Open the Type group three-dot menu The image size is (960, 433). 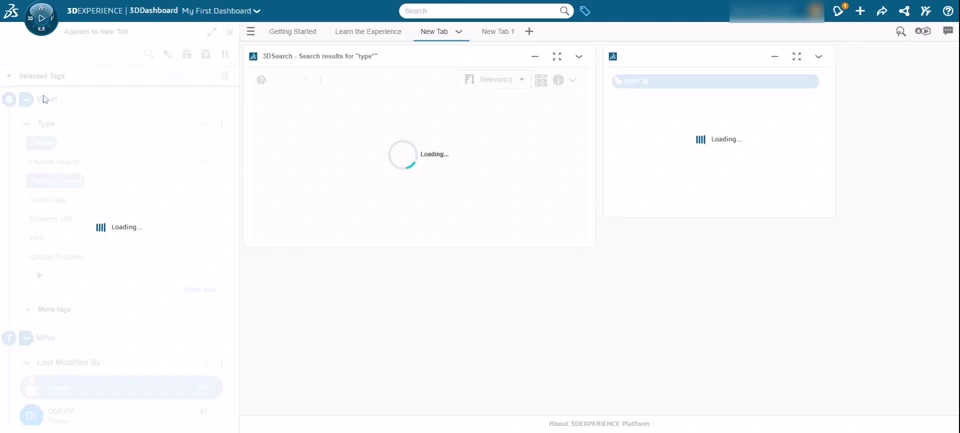point(222,124)
